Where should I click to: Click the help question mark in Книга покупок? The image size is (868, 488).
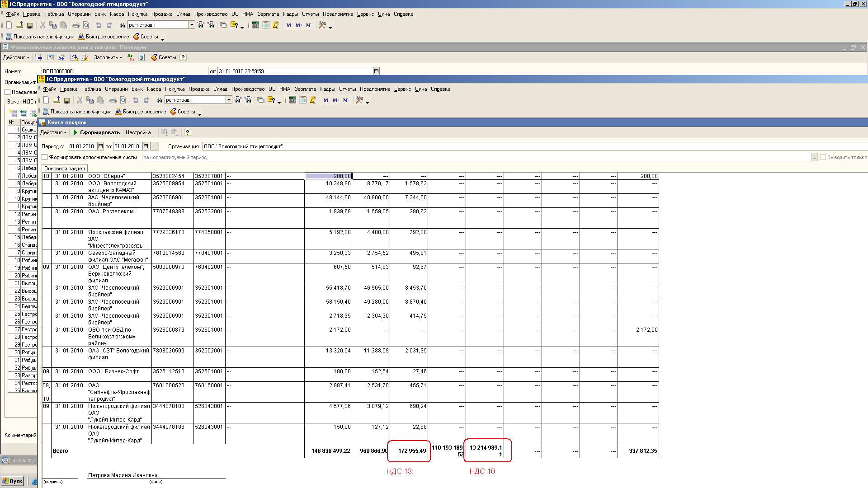[188, 132]
